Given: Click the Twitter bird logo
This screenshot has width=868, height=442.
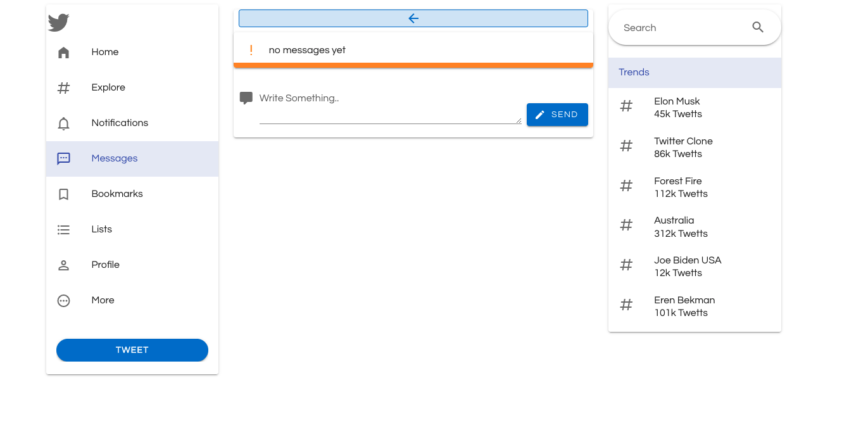Looking at the screenshot, I should [x=58, y=22].
